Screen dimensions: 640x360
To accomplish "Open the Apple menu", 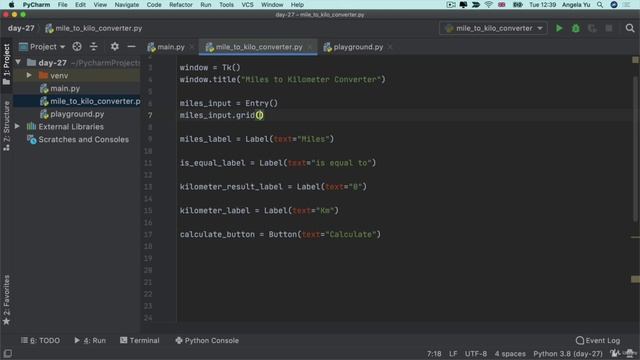I will tap(11, 5).
